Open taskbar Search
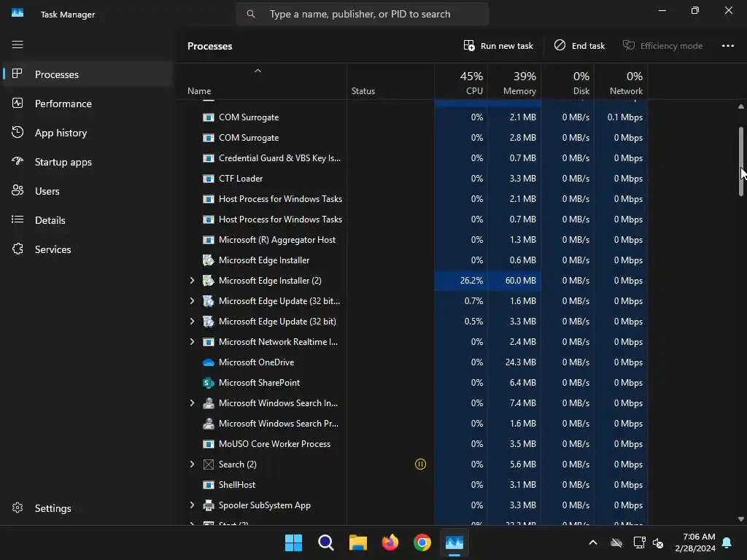 coord(326,542)
